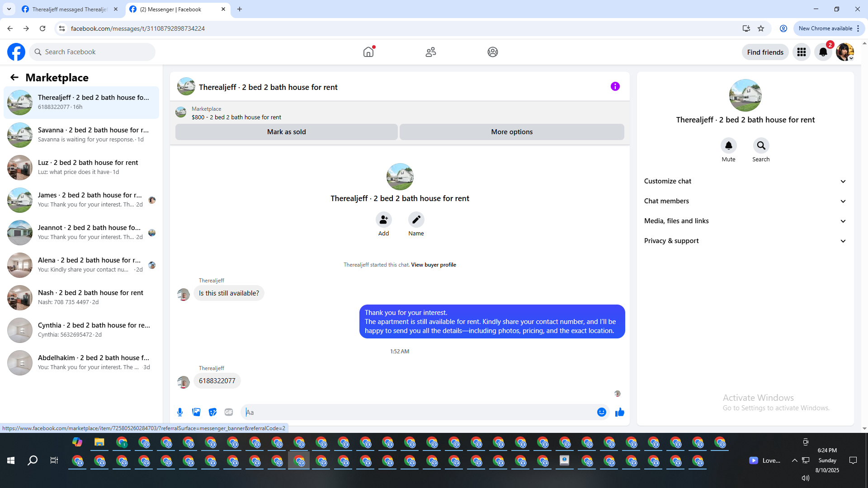
Task: Open the emoji picker in the message box
Action: (601, 412)
